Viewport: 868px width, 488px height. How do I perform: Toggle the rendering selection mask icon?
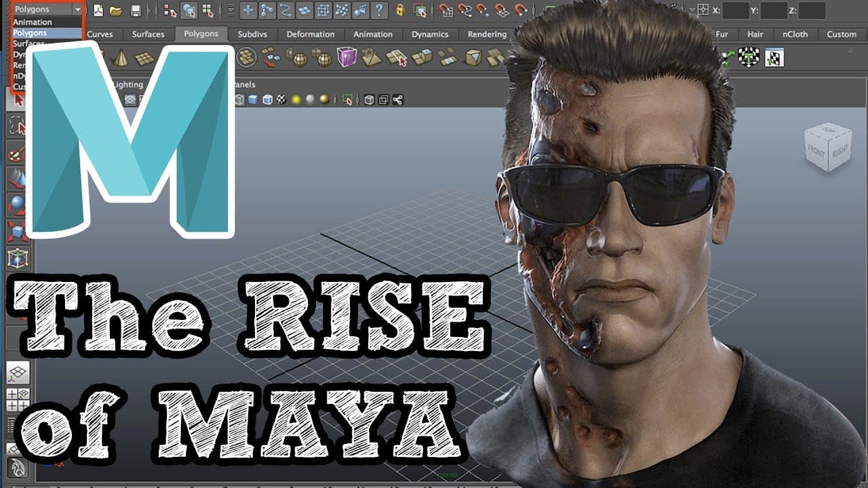point(360,10)
